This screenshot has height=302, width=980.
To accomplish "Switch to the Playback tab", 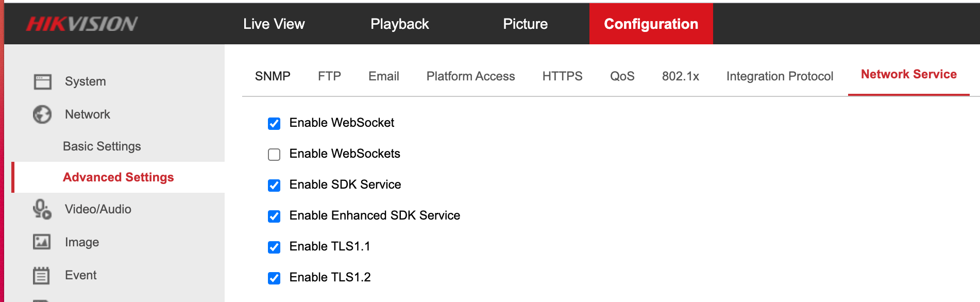I will (399, 24).
